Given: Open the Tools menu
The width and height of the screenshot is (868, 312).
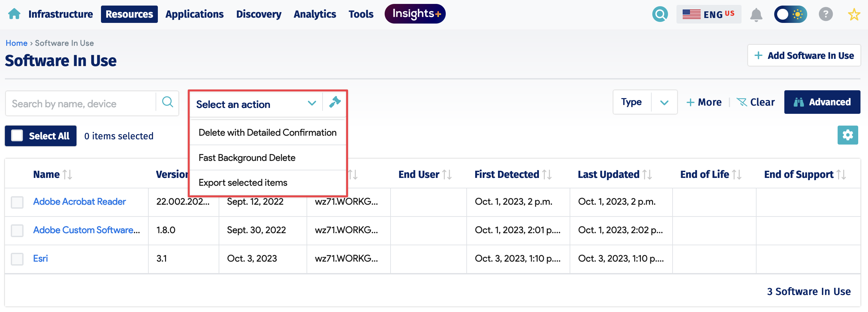Looking at the screenshot, I should coord(360,14).
